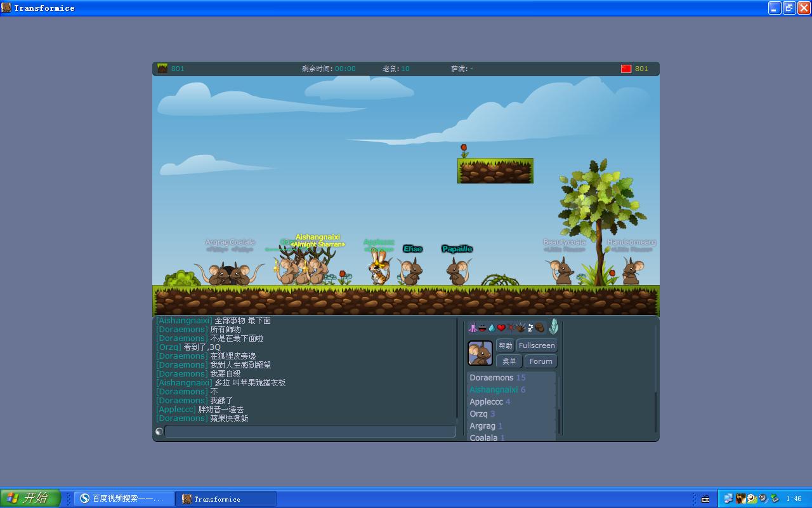Click the Beautycoala name tag
Viewport: 812px width, 508px height.
[x=565, y=242]
